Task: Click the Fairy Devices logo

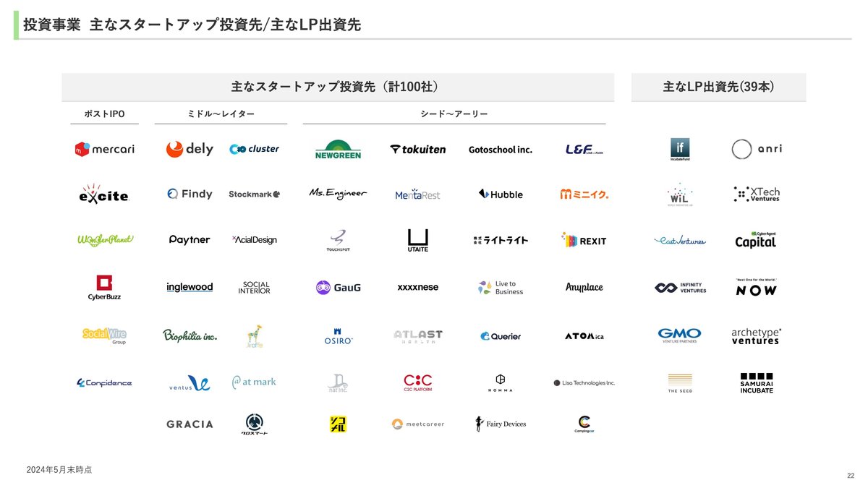Action: pos(501,424)
